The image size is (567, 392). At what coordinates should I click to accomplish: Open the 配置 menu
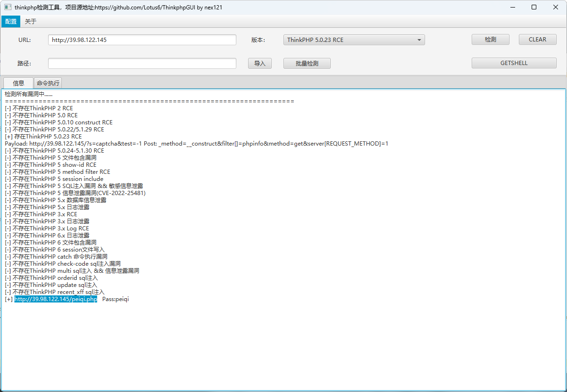(11, 21)
